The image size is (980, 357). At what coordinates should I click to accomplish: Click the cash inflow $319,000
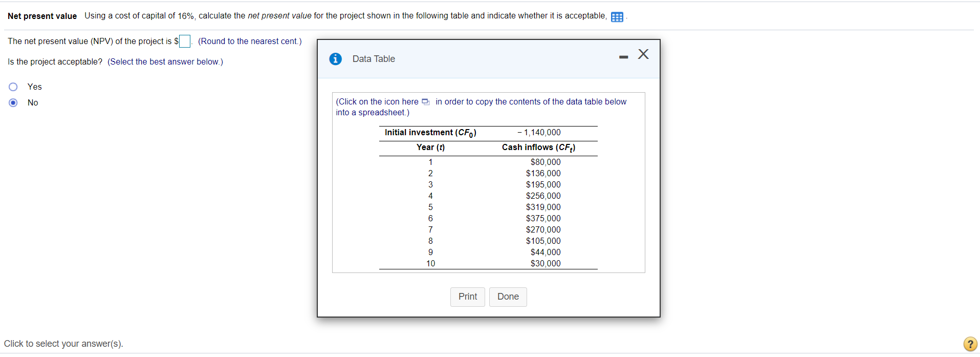[543, 207]
